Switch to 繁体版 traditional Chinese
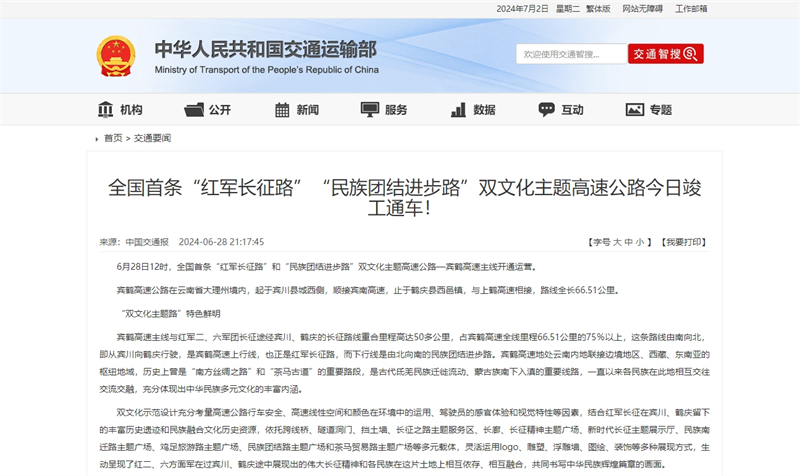This screenshot has width=800, height=476. pos(598,8)
